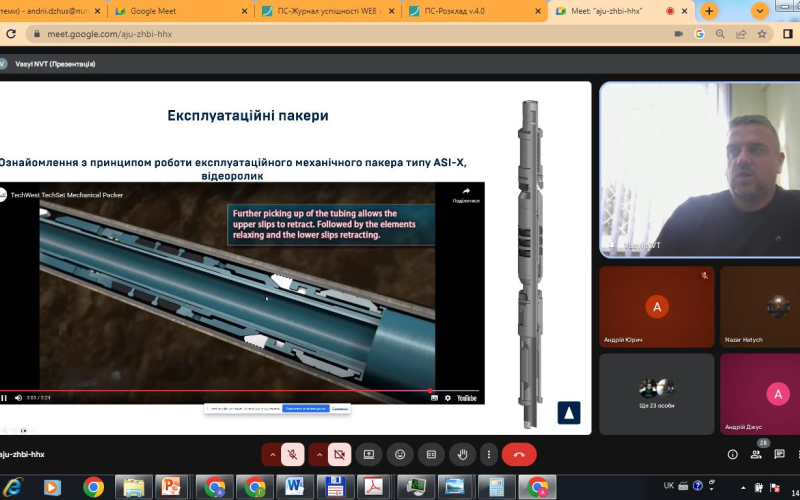This screenshot has width=800, height=500.
Task: Expand audio settings arrow beside microphone
Action: tap(272, 454)
